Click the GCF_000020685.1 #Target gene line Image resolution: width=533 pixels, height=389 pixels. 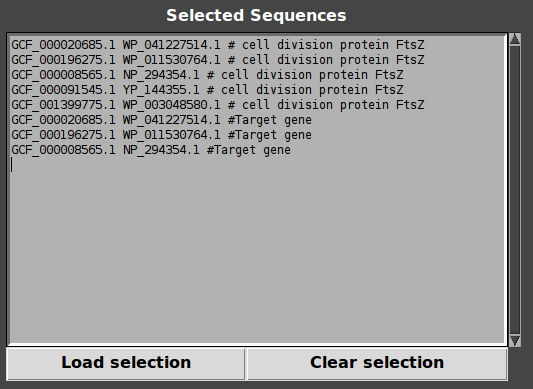(x=161, y=120)
